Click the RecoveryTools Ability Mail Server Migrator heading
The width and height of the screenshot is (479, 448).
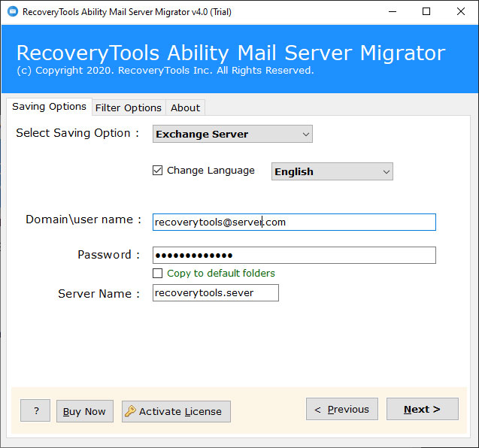(231, 53)
